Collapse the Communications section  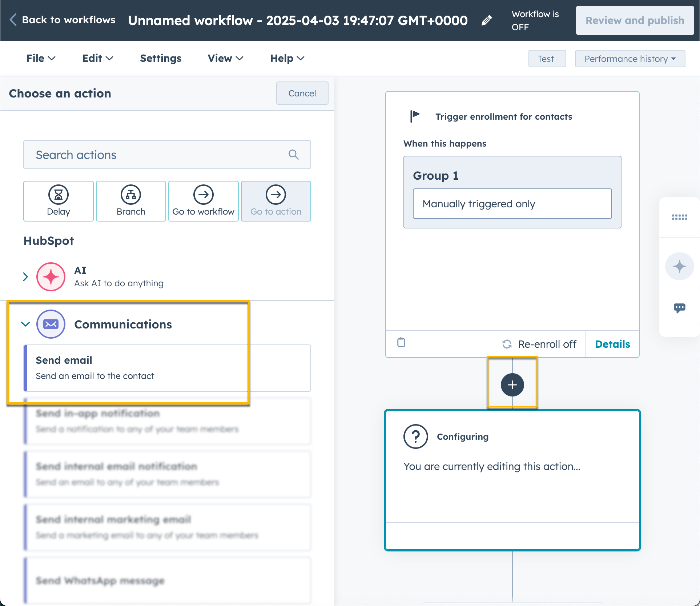coord(25,324)
